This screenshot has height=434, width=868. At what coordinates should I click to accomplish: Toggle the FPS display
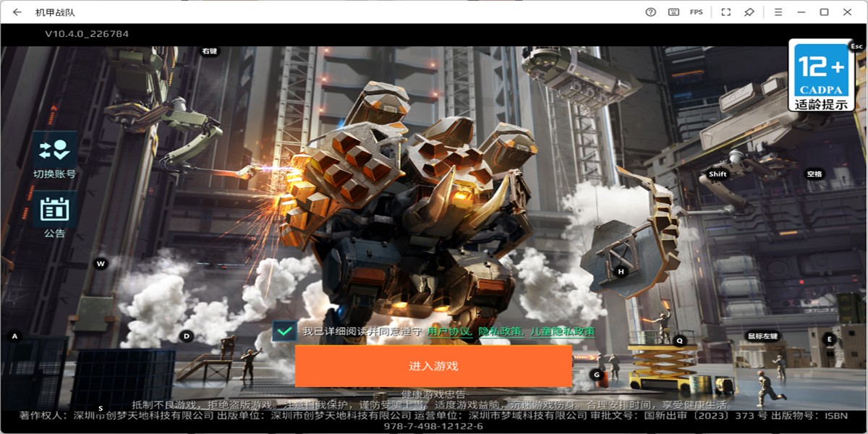tap(696, 12)
